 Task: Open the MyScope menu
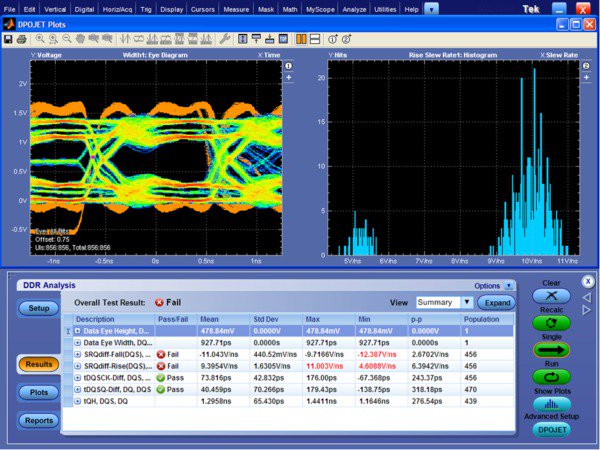click(320, 9)
